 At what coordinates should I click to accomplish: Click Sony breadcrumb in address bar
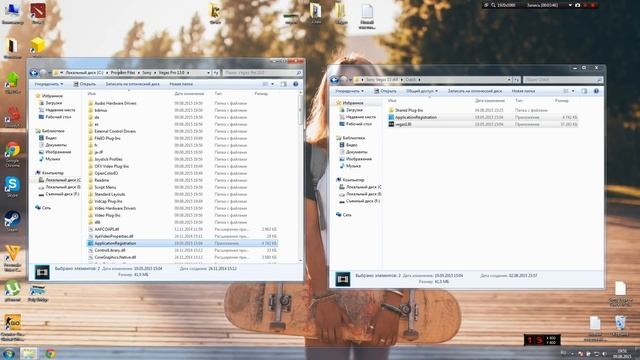[x=147, y=73]
